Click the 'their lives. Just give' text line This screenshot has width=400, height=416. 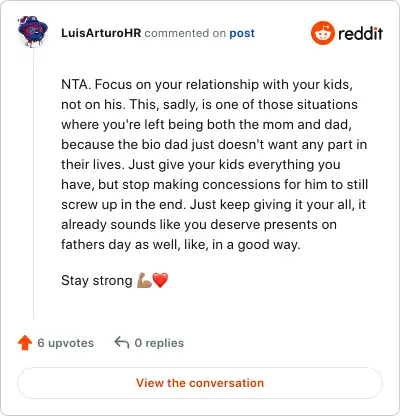201,165
